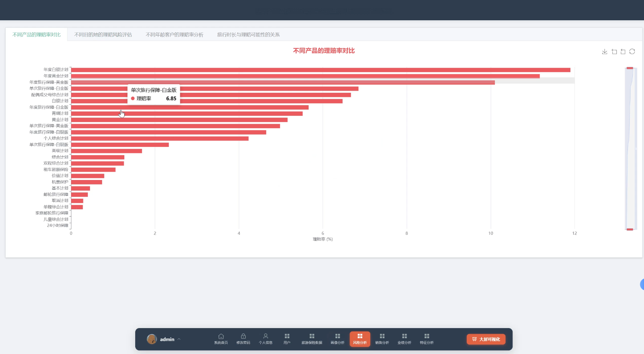Click the 年度旅行保障-黄金版 bar
644x354 pixels.
(283, 82)
